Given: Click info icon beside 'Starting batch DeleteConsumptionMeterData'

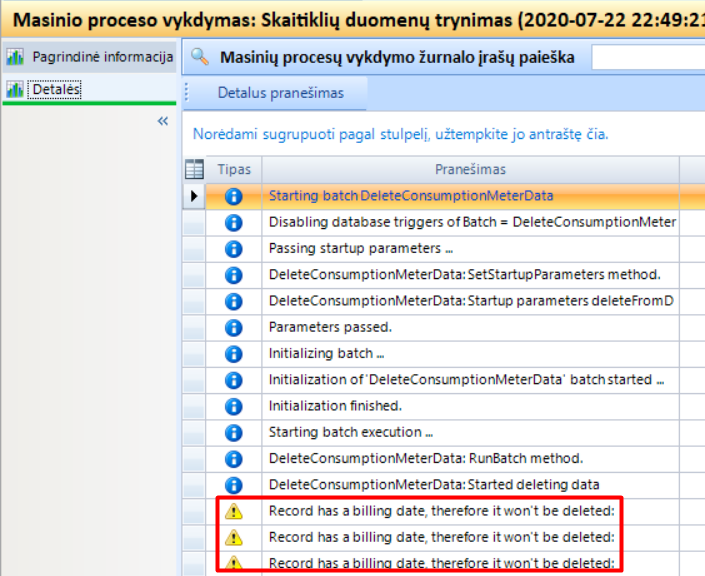Looking at the screenshot, I should [234, 196].
